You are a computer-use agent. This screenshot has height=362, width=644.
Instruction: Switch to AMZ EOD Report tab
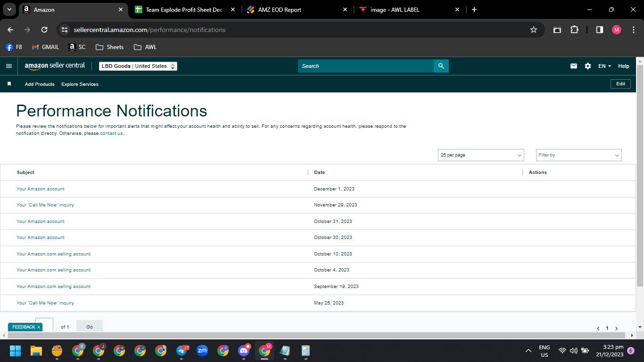[x=297, y=9]
